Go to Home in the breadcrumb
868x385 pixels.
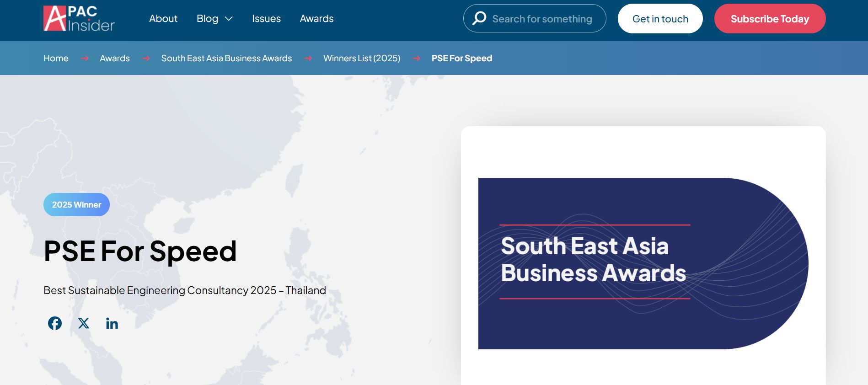(x=56, y=58)
